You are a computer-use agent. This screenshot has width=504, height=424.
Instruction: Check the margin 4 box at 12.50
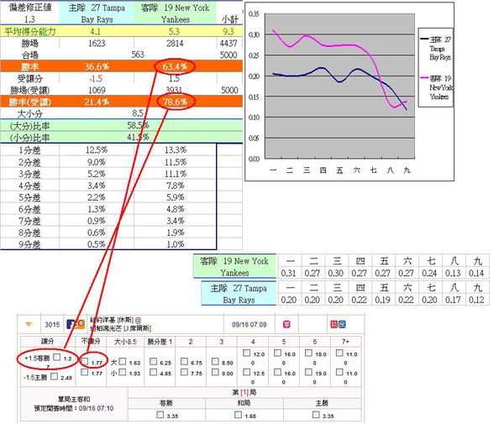246,372
